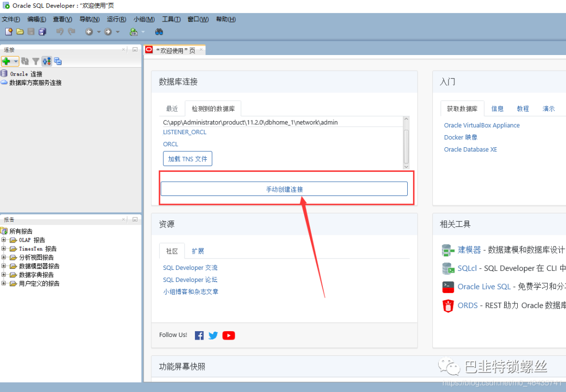The height and width of the screenshot is (392, 566).
Task: Open the Oracle Database XE link
Action: (x=470, y=149)
